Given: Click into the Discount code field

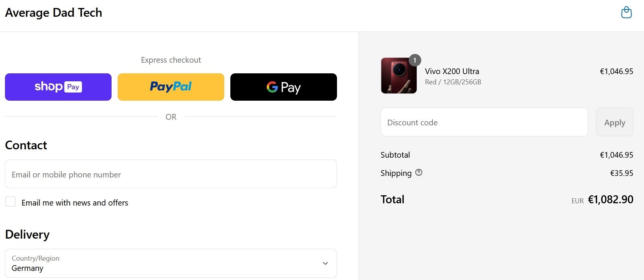Looking at the screenshot, I should point(484,122).
